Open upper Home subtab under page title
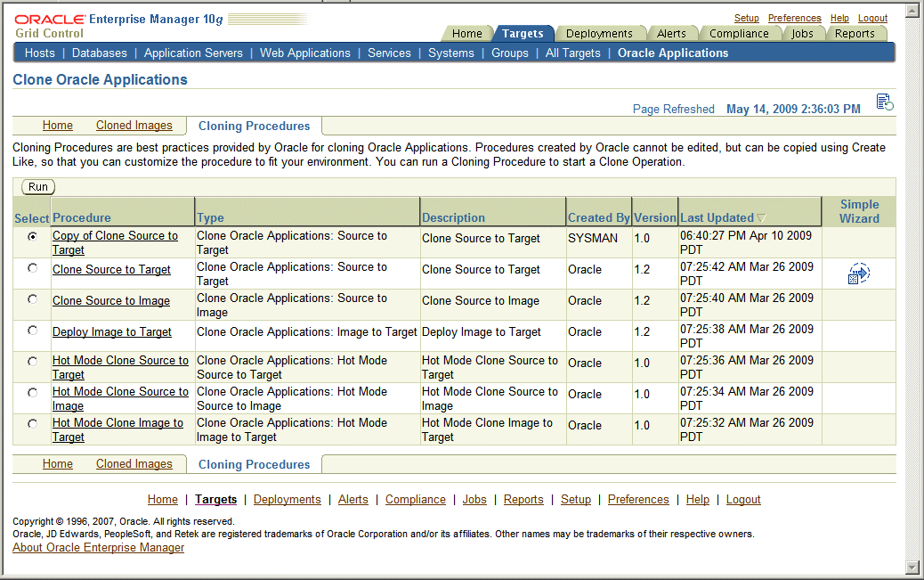 (x=58, y=126)
